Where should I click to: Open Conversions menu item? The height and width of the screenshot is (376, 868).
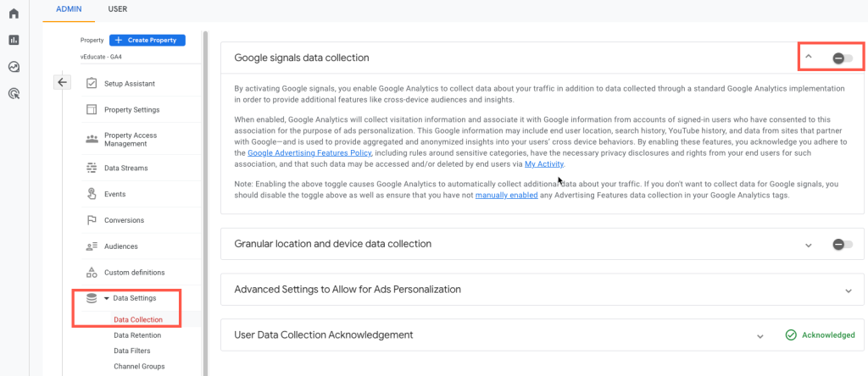click(x=124, y=220)
